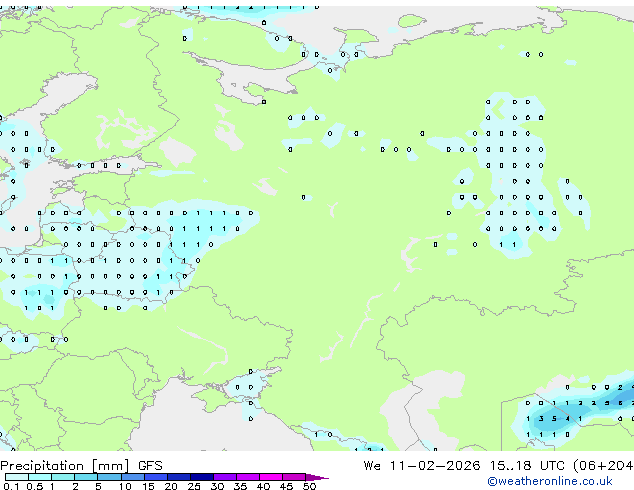Click the '30' legend scale label
This screenshot has height=490, width=634.
[217, 486]
